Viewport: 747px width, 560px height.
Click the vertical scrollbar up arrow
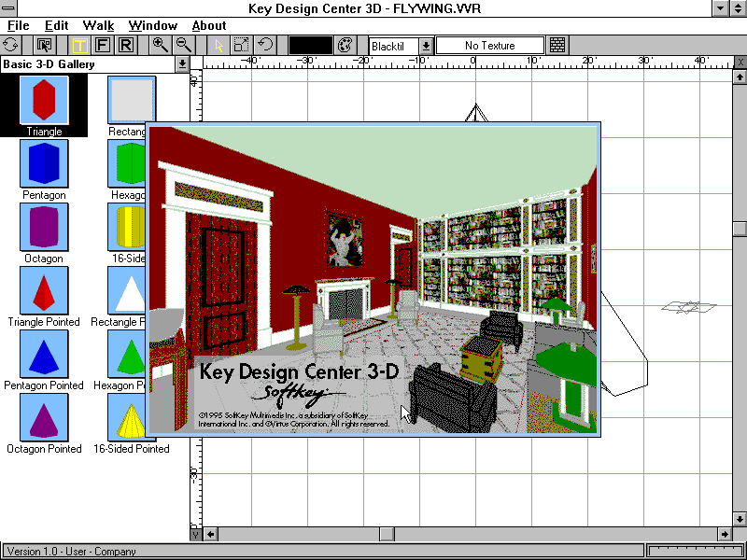[x=740, y=77]
